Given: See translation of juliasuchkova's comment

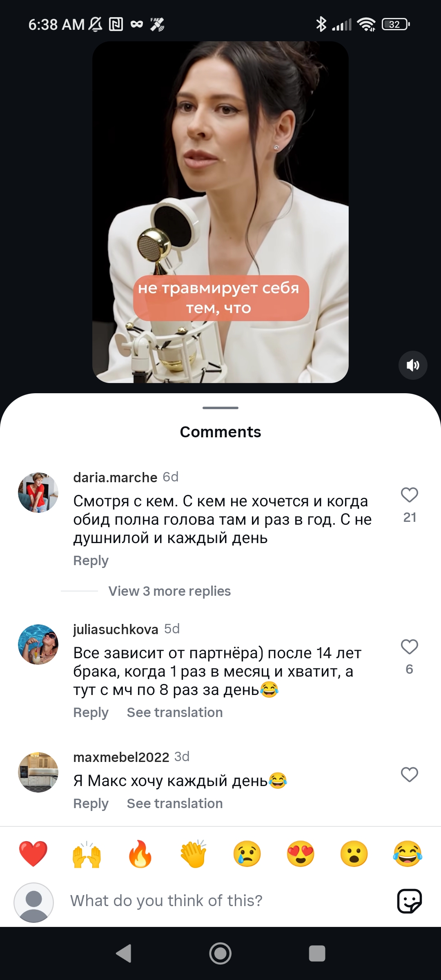Looking at the screenshot, I should tap(175, 712).
